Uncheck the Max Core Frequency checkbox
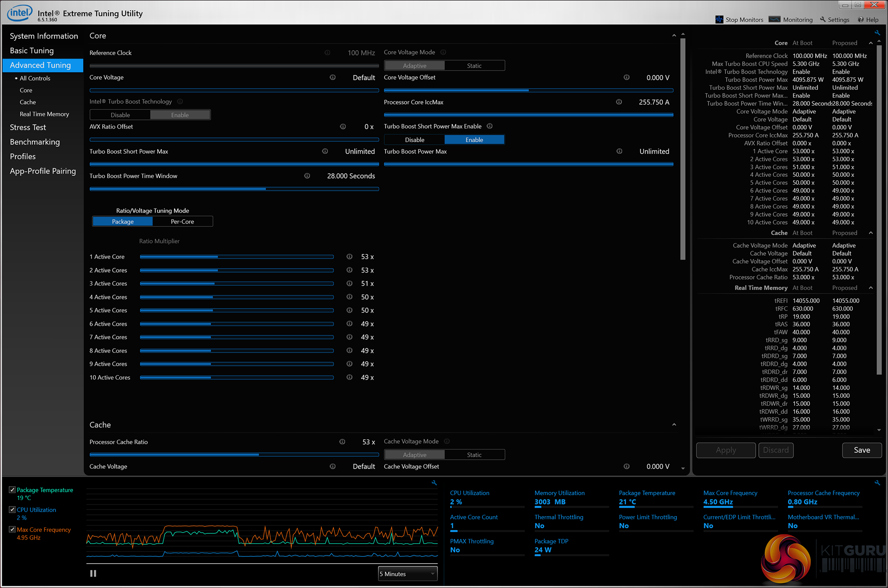The image size is (888, 588). 12,530
